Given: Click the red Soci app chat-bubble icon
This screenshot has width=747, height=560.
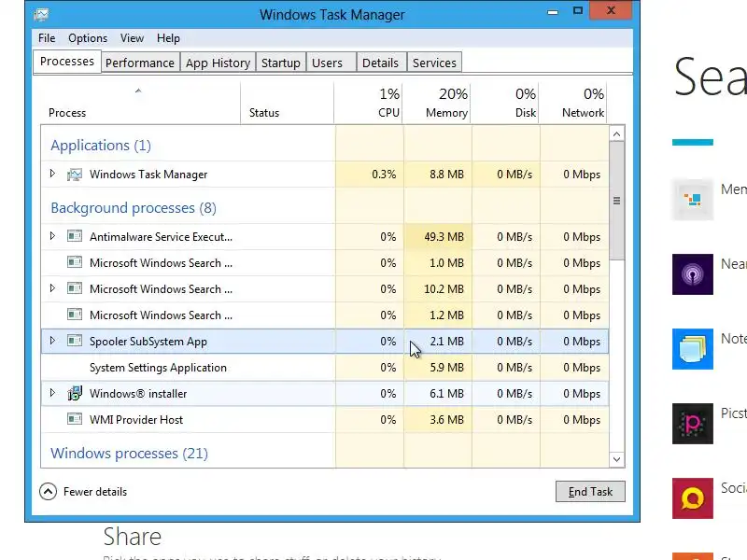Looking at the screenshot, I should (693, 498).
